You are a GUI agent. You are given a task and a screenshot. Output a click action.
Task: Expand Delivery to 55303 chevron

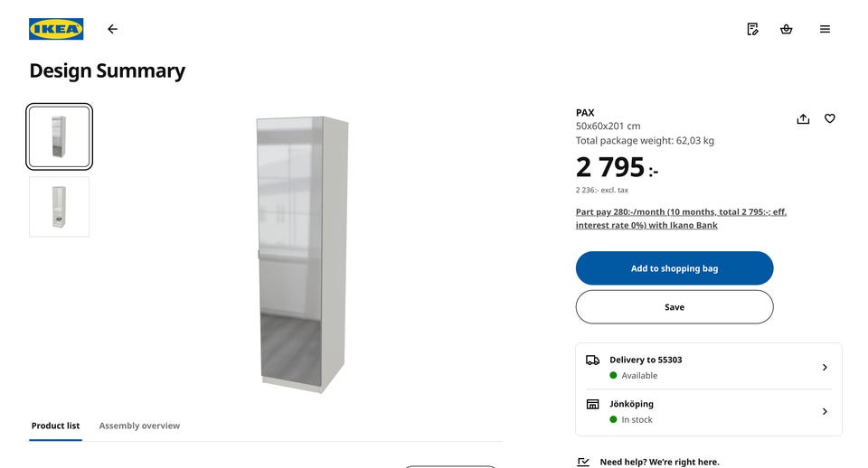coord(825,367)
